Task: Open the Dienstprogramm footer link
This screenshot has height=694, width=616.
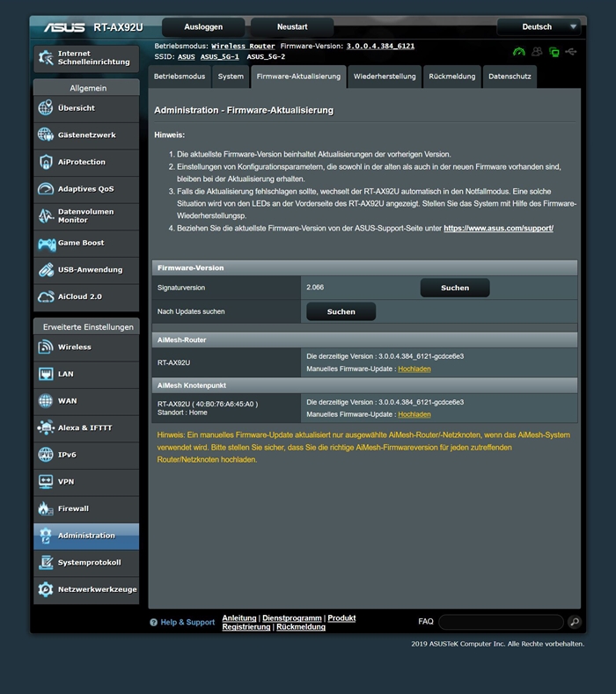Action: pyautogui.click(x=292, y=617)
